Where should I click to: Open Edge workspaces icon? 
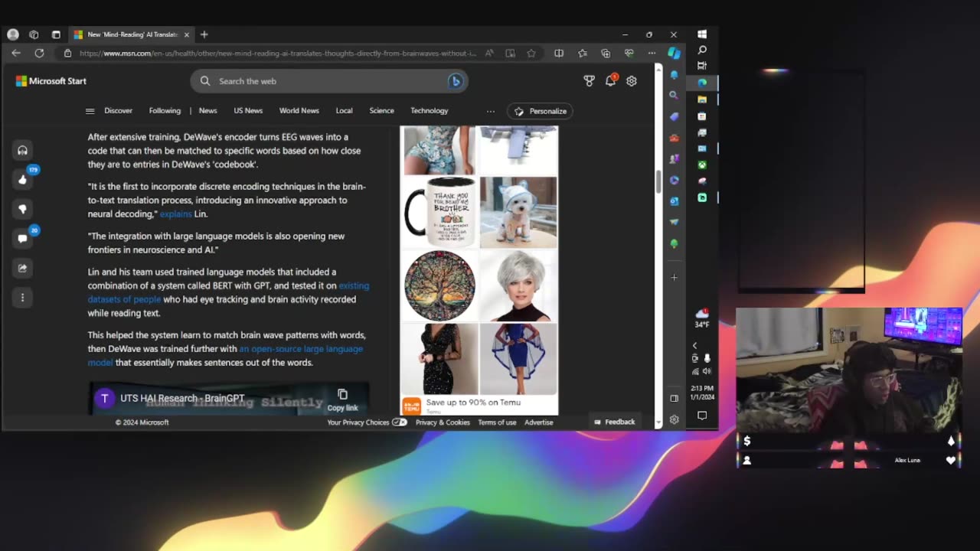click(x=34, y=34)
